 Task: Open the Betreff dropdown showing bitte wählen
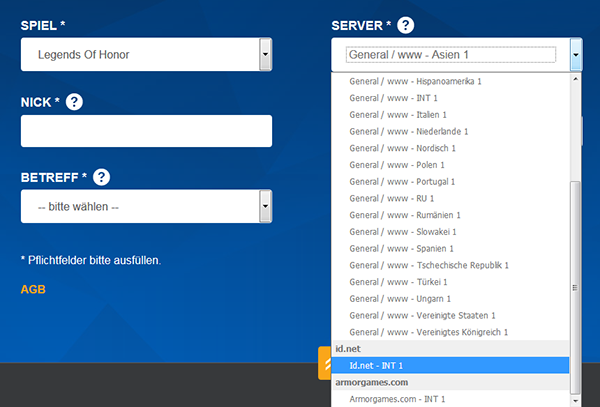click(x=147, y=206)
